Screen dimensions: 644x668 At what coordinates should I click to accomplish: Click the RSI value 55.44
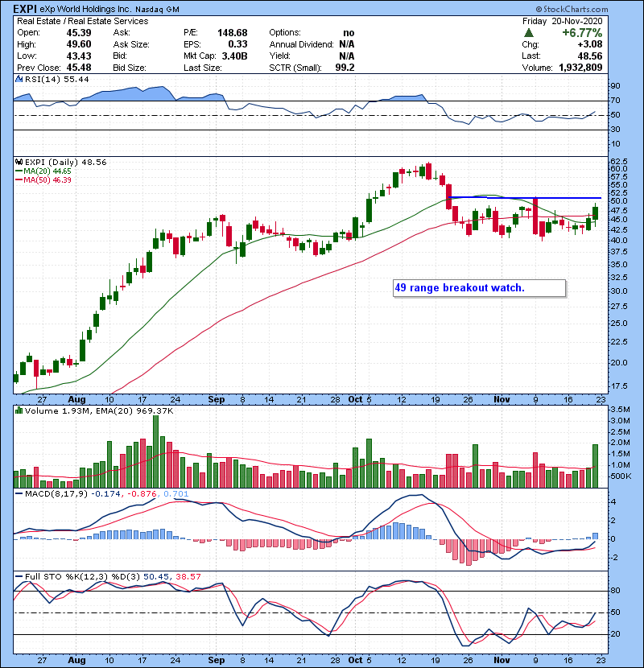tap(75, 79)
